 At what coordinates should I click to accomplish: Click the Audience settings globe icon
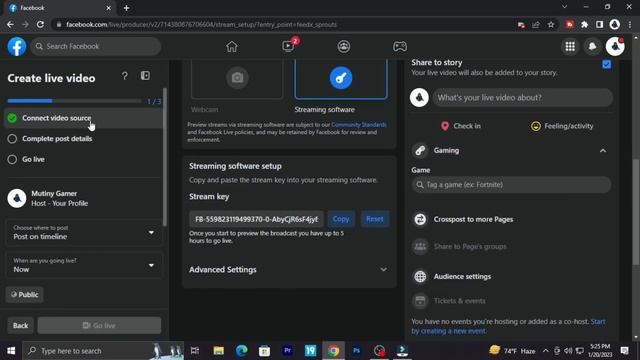click(x=420, y=276)
